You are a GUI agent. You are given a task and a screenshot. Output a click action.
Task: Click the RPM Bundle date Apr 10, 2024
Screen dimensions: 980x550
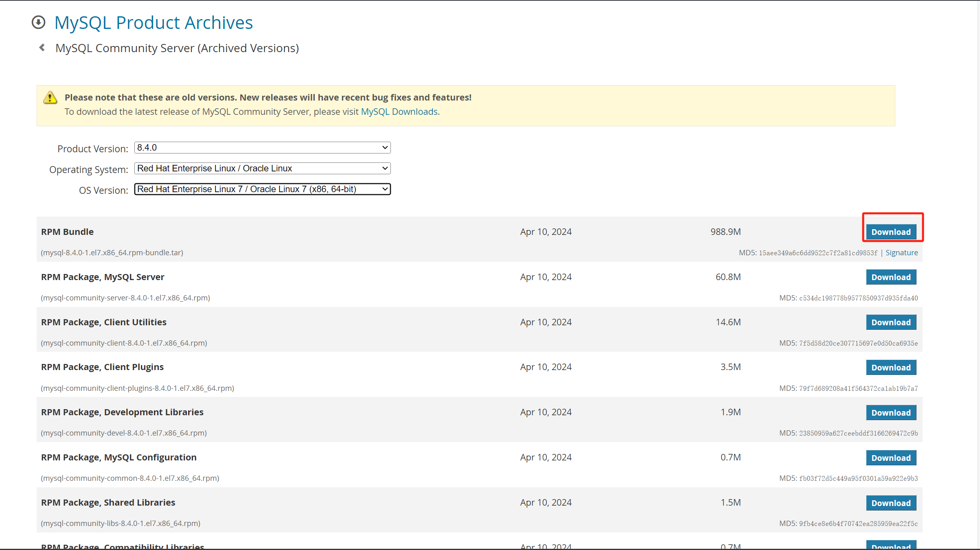coord(546,232)
